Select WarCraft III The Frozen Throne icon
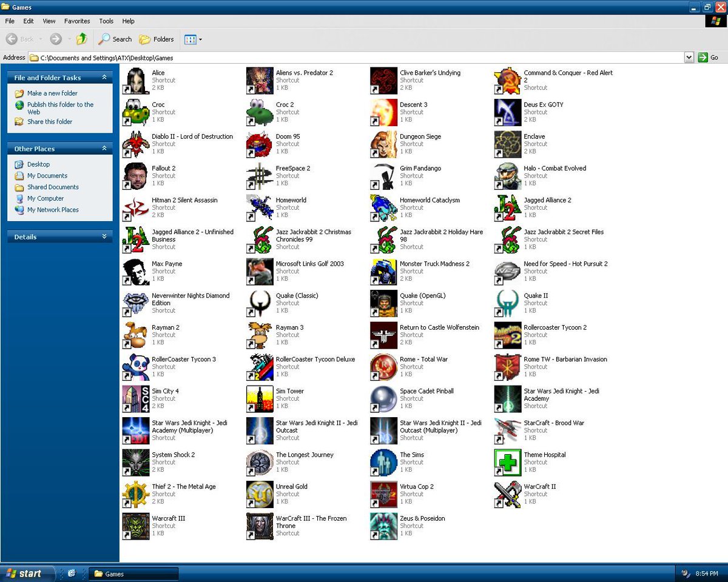 (260, 526)
